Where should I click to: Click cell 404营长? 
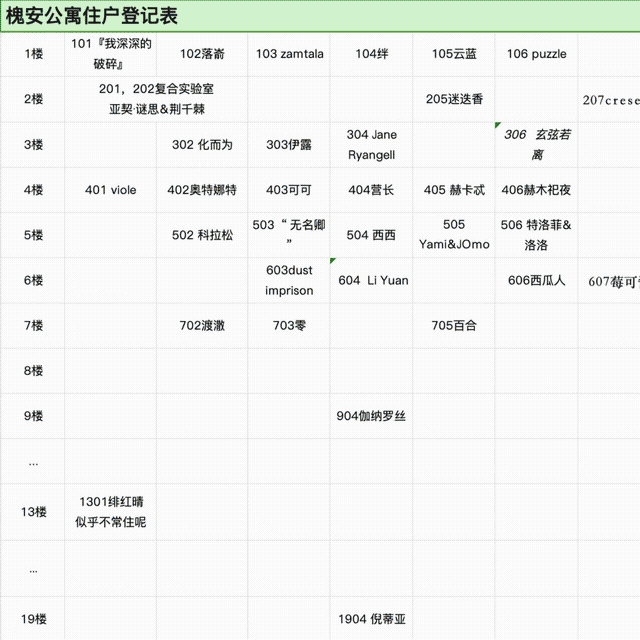(371, 190)
